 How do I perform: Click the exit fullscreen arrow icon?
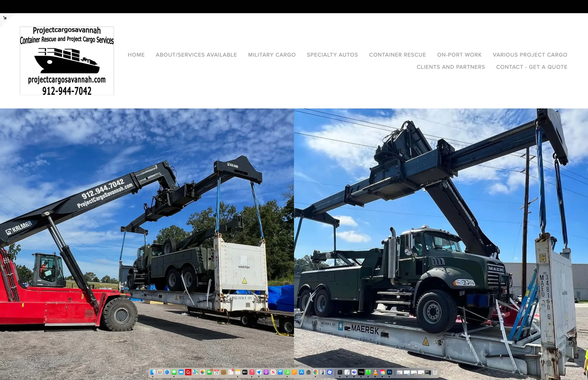pos(5,18)
